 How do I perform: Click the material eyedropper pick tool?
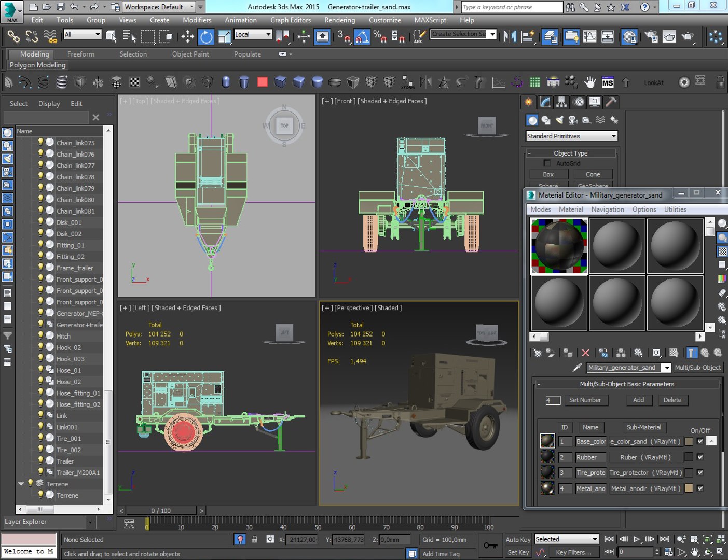coord(576,368)
